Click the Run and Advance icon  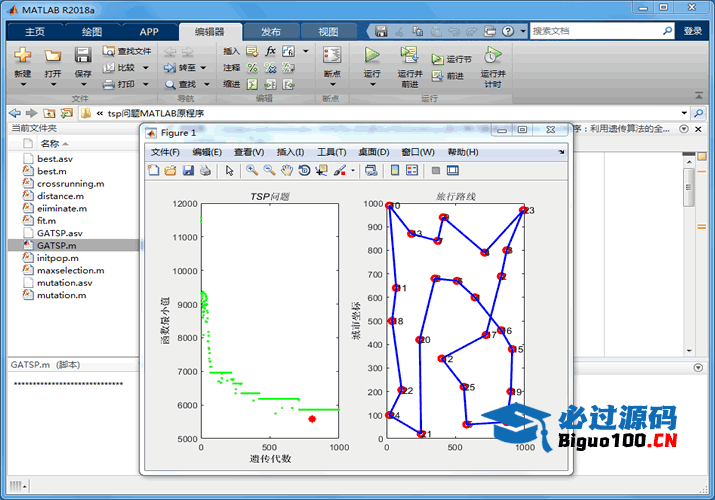(x=409, y=55)
